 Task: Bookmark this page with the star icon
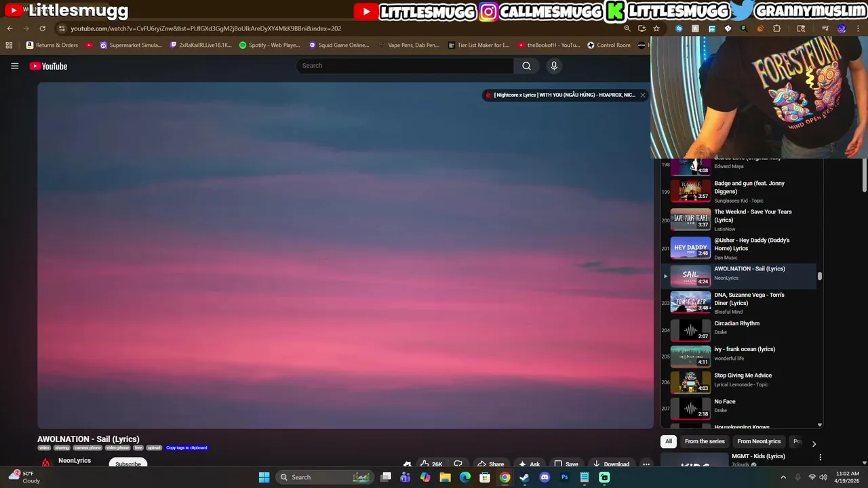click(x=656, y=28)
